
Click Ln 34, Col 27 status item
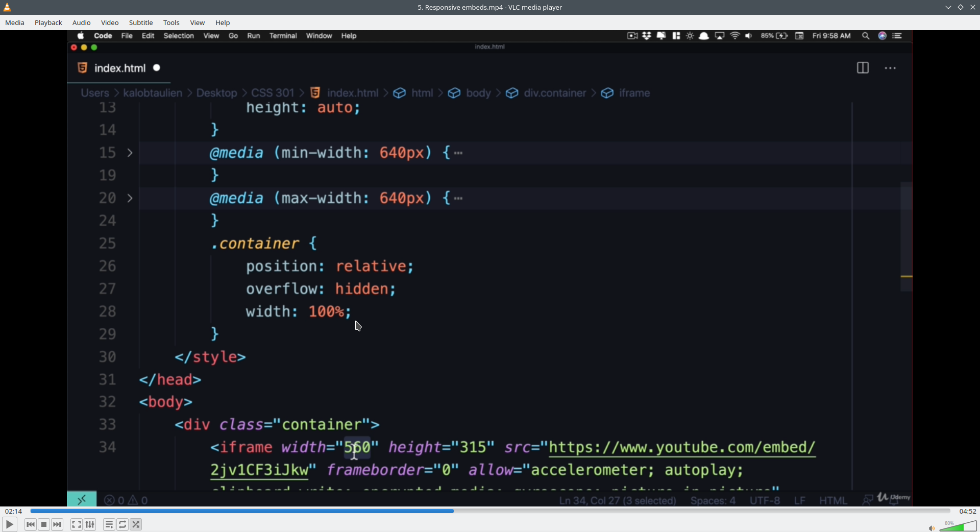pyautogui.click(x=618, y=501)
